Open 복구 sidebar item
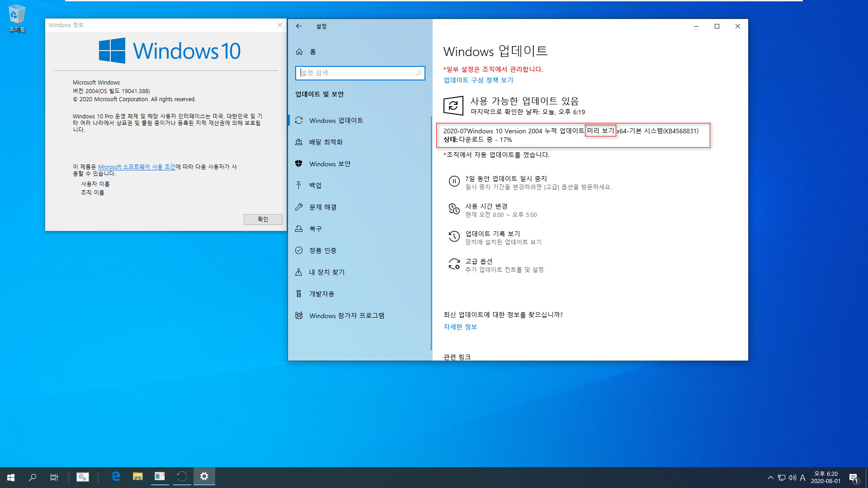Screen dimensions: 868x488 (360, 229)
